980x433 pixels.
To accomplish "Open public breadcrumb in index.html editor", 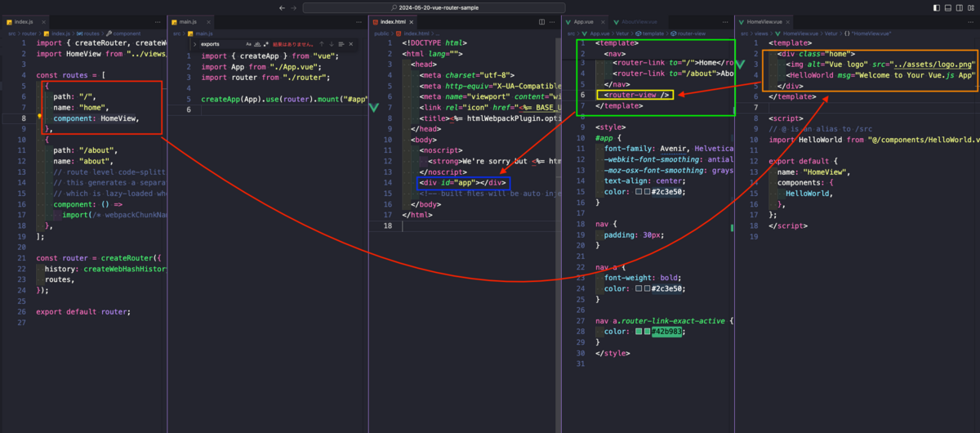I will [381, 33].
